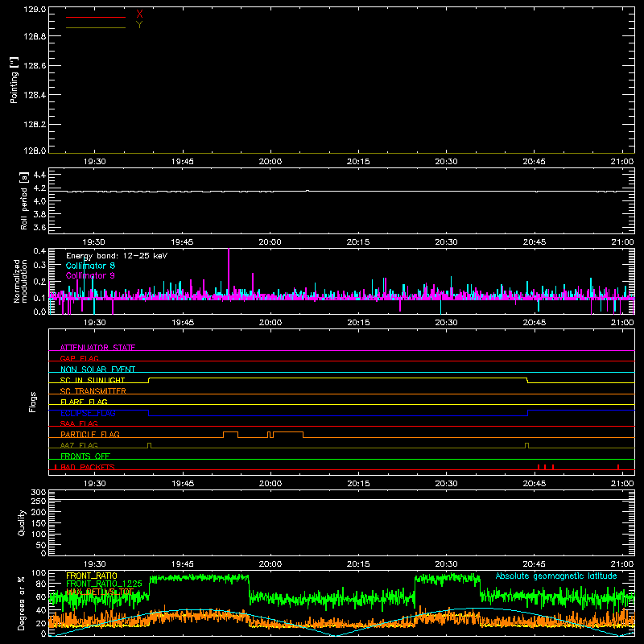Click the 20:45 time label under Flags panel
The image size is (644, 644).
point(534,484)
